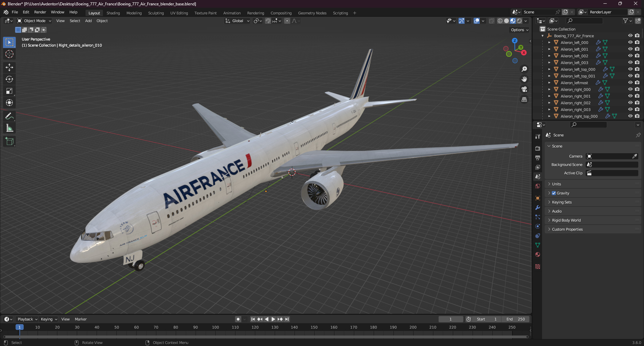The width and height of the screenshot is (644, 346).
Task: Select the Transform tool
Action: tap(9, 103)
